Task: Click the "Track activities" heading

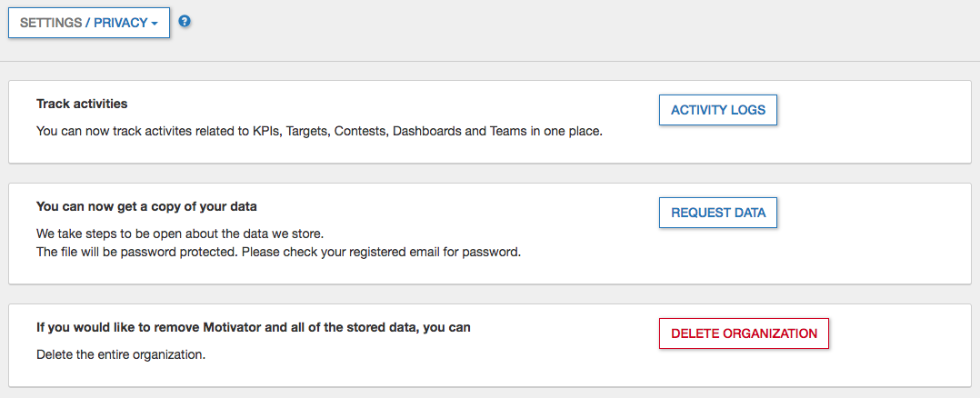Action: (x=82, y=104)
